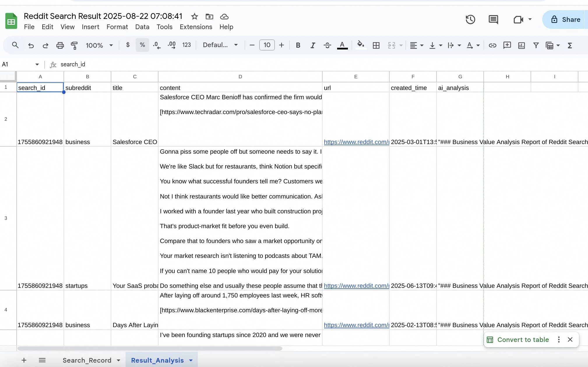Open the File menu
The image size is (588, 367).
29,27
